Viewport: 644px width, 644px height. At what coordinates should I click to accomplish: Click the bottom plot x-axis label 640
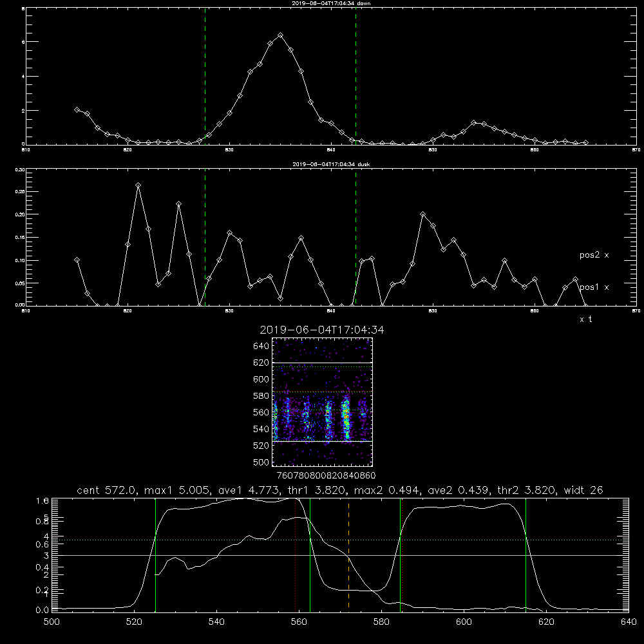pos(629,622)
